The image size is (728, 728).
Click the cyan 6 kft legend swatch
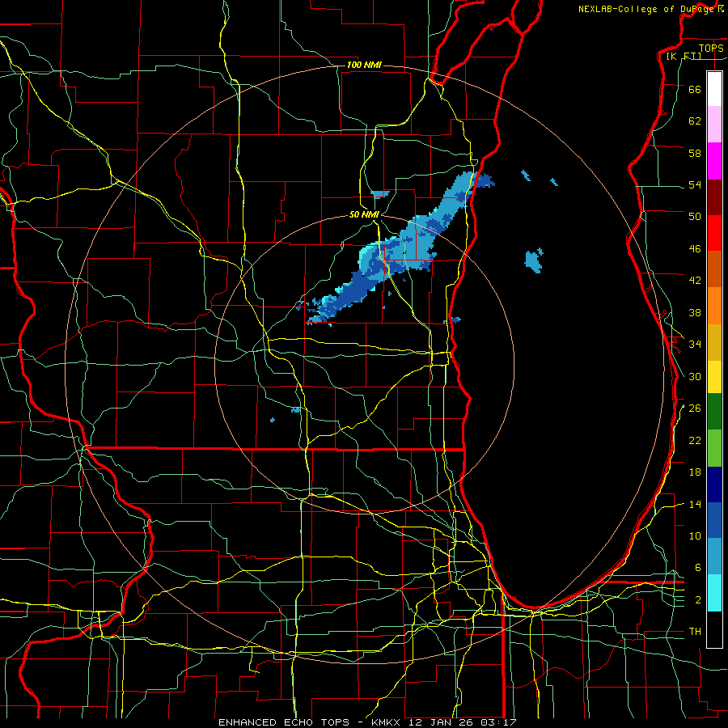pyautogui.click(x=714, y=593)
